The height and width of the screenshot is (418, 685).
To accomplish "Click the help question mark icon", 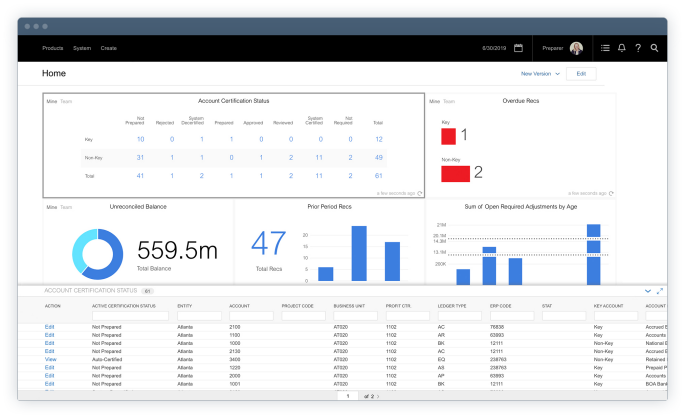I will point(638,48).
